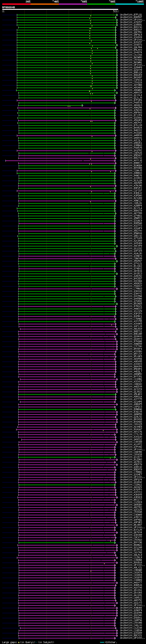Click the purple alignment bar of UniRef100_A0YYJ6

pyautogui.click(x=61, y=161)
